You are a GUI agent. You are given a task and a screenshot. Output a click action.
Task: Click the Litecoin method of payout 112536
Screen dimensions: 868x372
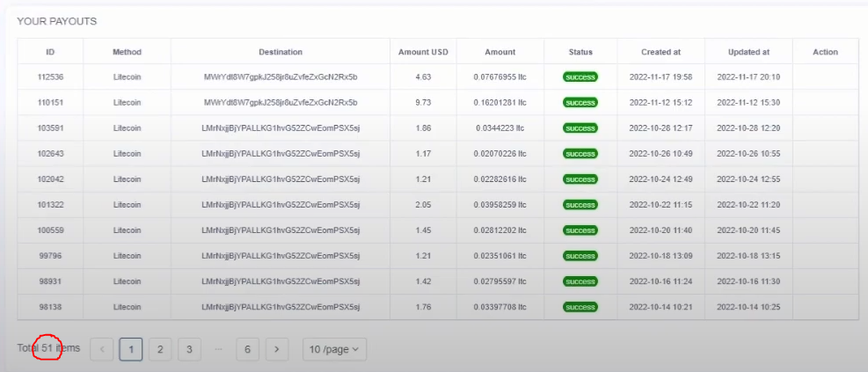pyautogui.click(x=127, y=77)
